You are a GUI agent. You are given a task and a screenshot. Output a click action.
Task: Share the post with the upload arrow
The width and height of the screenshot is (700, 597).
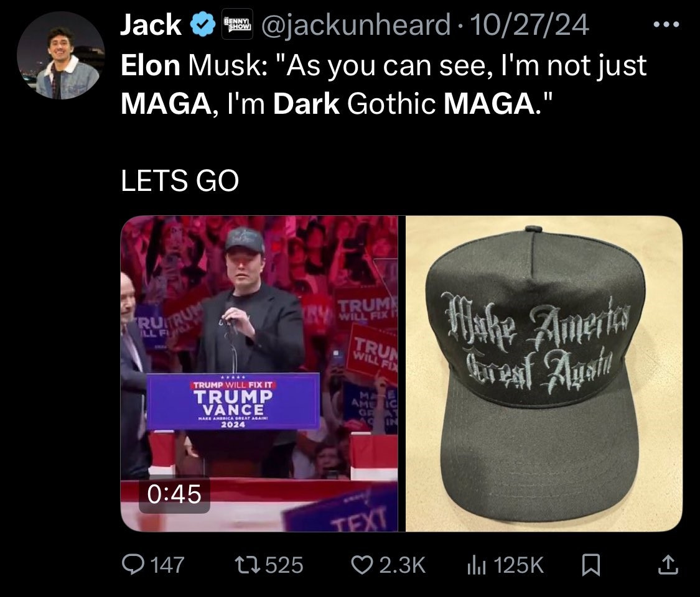pyautogui.click(x=668, y=565)
